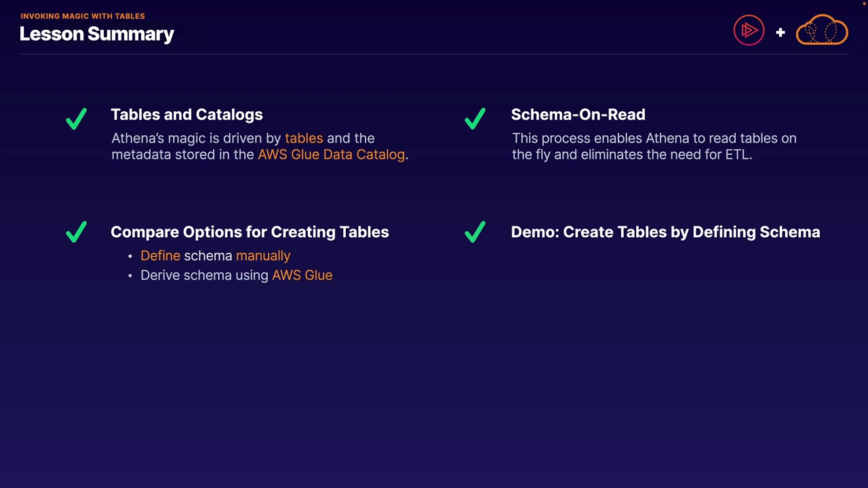
Task: Click the 'Schema-On-Read' heading
Action: (578, 115)
